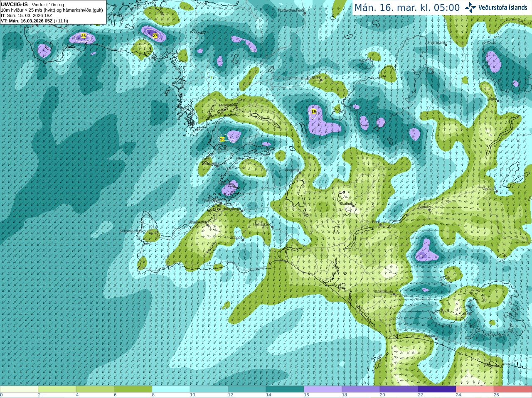Click the Veðurstofa Íslands star logo mark
The height and width of the screenshot is (398, 532).
(470, 7)
